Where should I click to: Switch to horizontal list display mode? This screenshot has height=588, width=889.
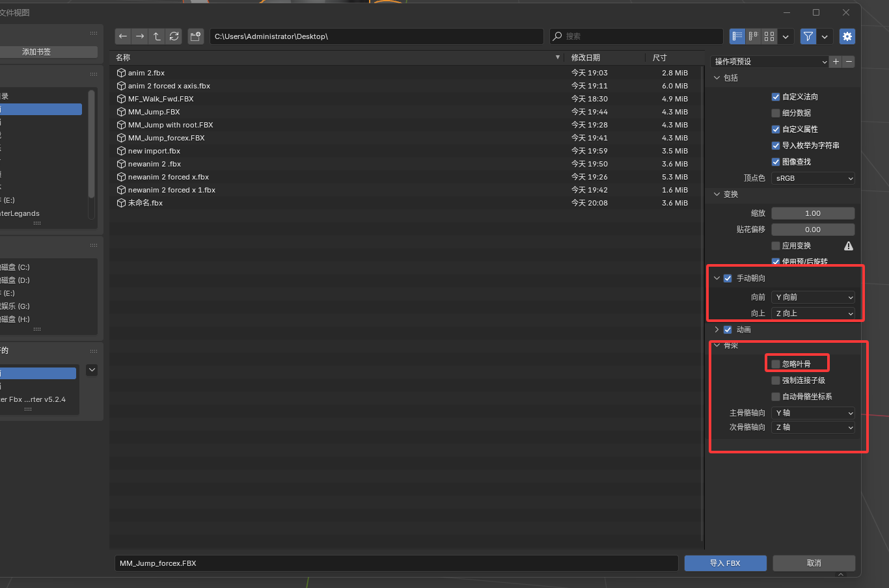[754, 36]
